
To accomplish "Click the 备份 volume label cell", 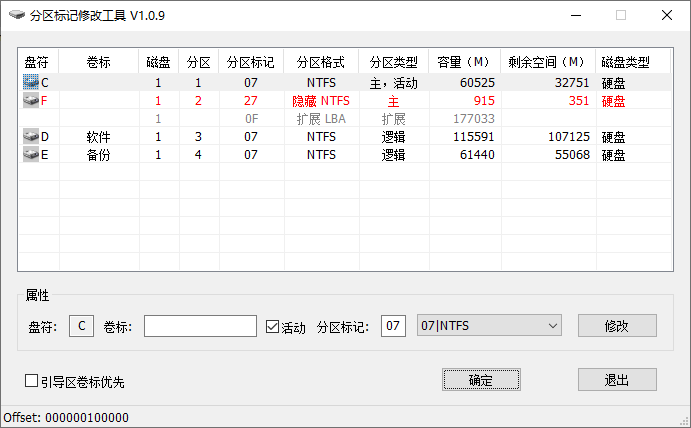I will coord(99,155).
